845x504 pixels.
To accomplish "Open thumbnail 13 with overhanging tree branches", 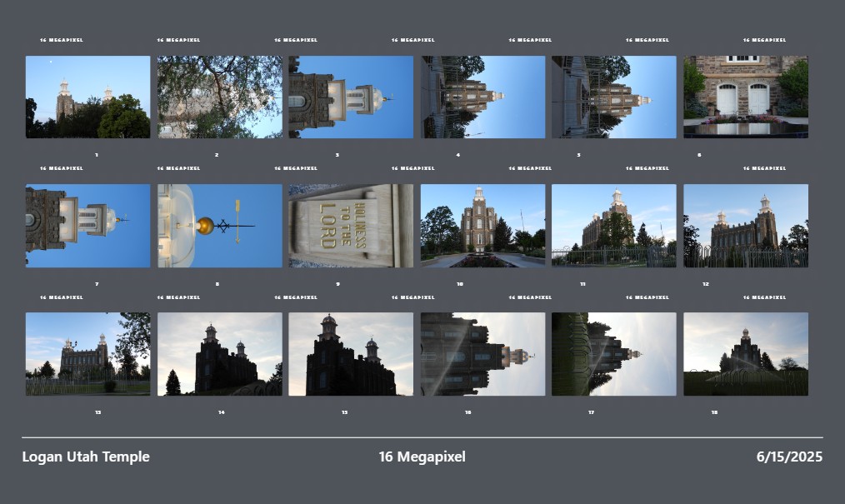I will click(x=87, y=354).
